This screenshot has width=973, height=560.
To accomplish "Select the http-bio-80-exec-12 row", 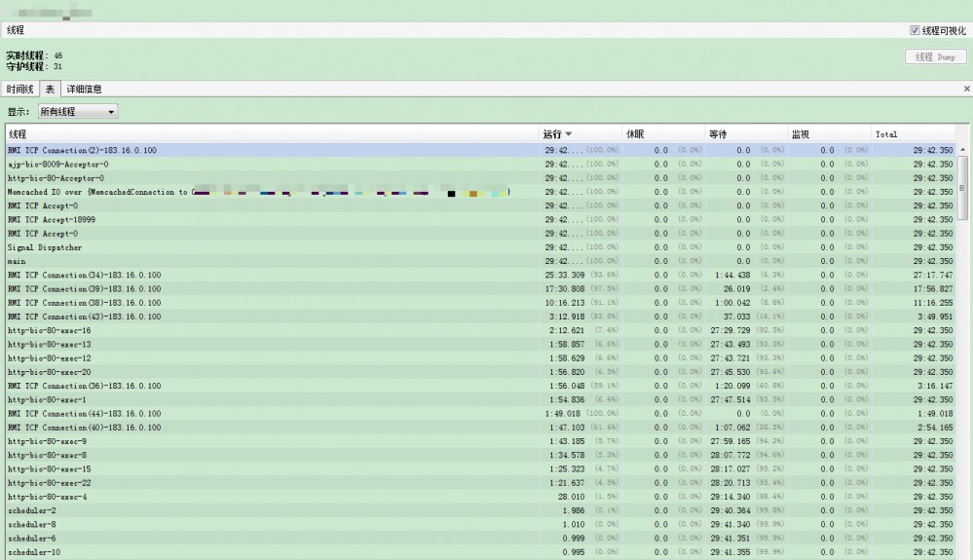I will pyautogui.click(x=481, y=358).
